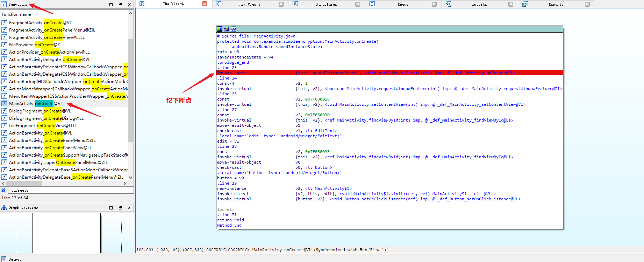Click function icon beside ActionBarActivity_onCreate@VL
The height and width of the screenshot is (262, 644).
click(4, 133)
